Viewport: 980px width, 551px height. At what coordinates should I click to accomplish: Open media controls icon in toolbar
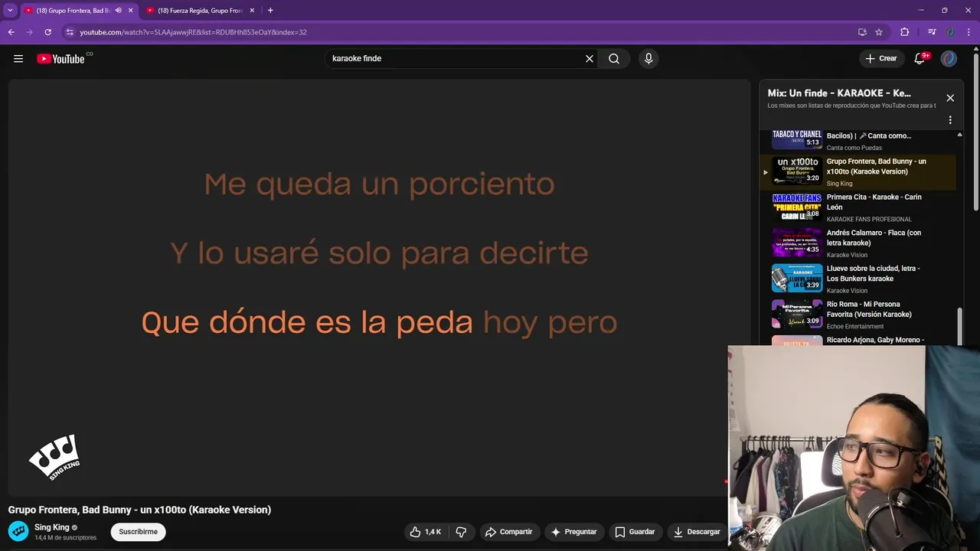(932, 32)
